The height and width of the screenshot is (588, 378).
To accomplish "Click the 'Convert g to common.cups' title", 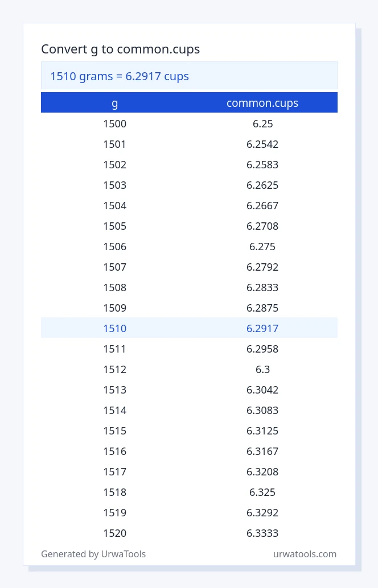I will pos(121,49).
